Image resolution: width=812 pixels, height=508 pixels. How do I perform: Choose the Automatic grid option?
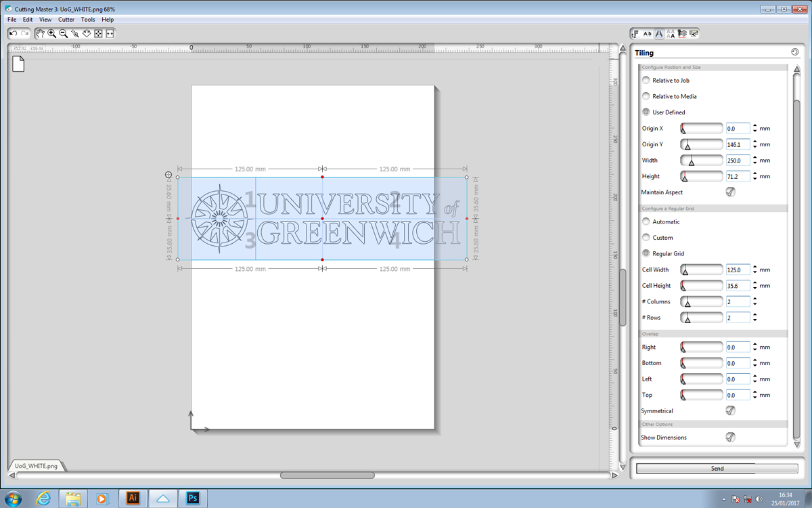click(646, 222)
